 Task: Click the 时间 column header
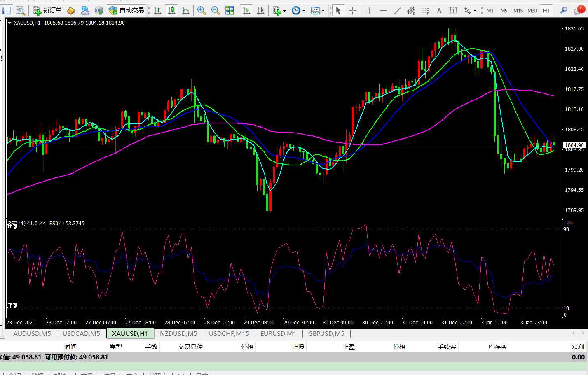tap(70, 347)
